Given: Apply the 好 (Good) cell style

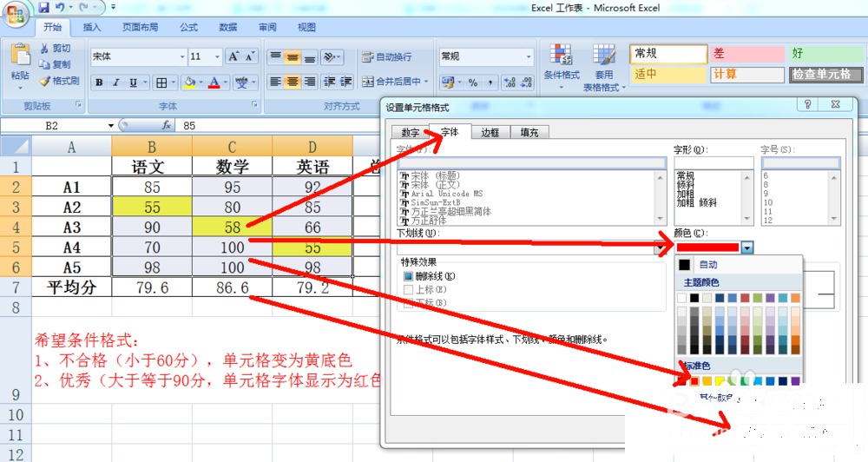Looking at the screenshot, I should 825,53.
